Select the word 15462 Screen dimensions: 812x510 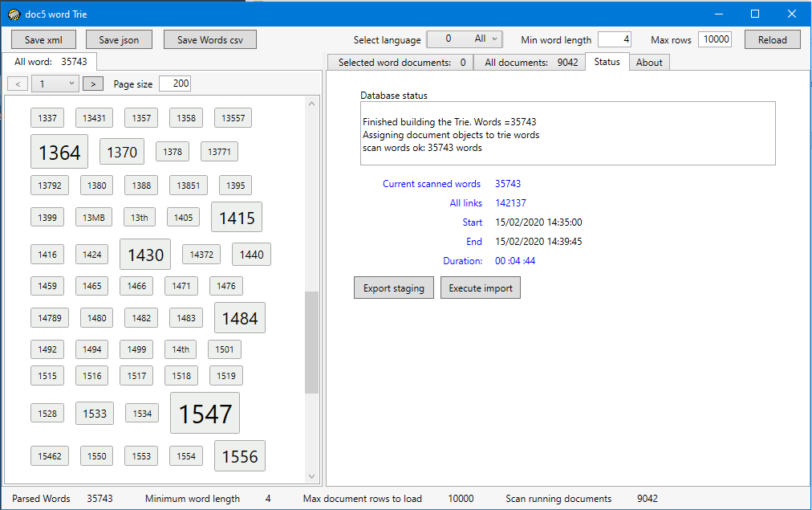(50, 456)
